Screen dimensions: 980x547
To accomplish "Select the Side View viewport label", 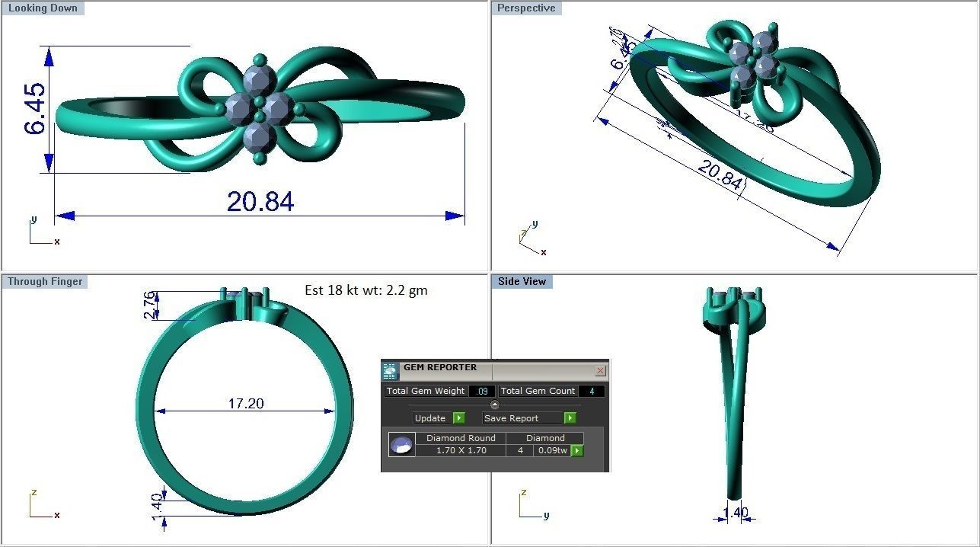I will click(522, 281).
